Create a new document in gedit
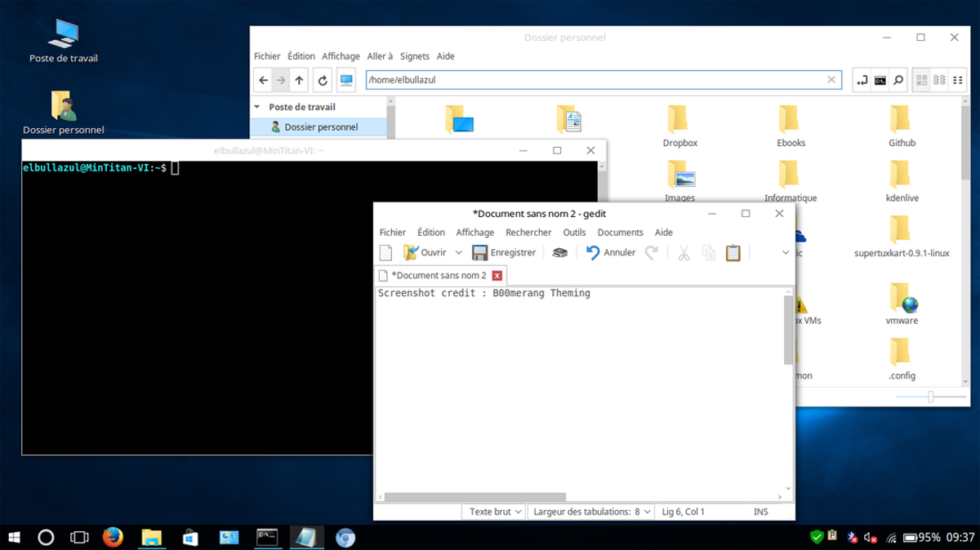The width and height of the screenshot is (980, 550). point(386,252)
